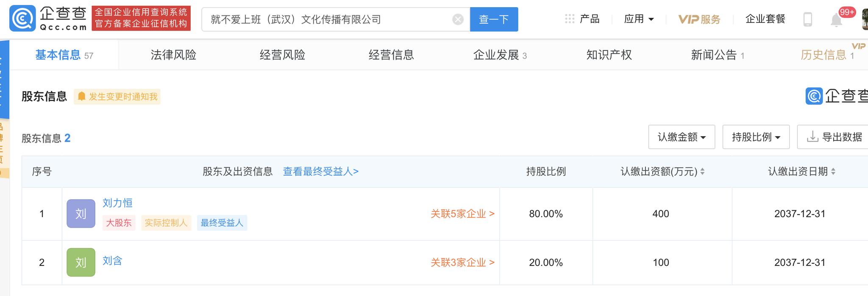Switch to the 历史信息 VIP tab
868x296 pixels.
point(827,55)
